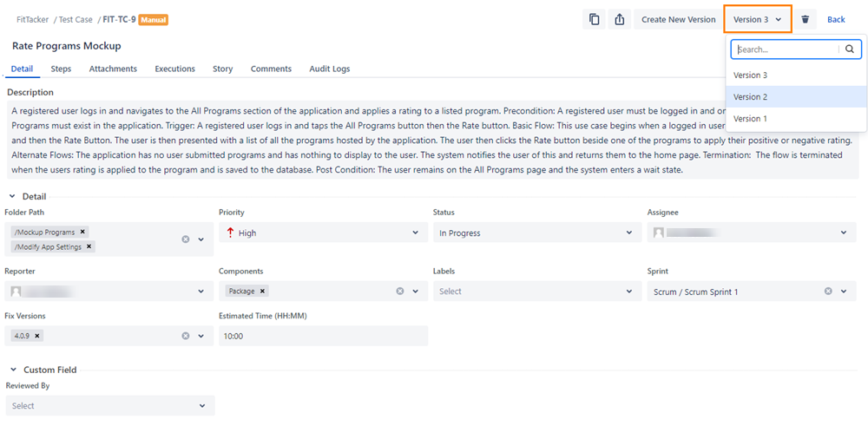
Task: Switch to the Steps tab
Action: (61, 69)
